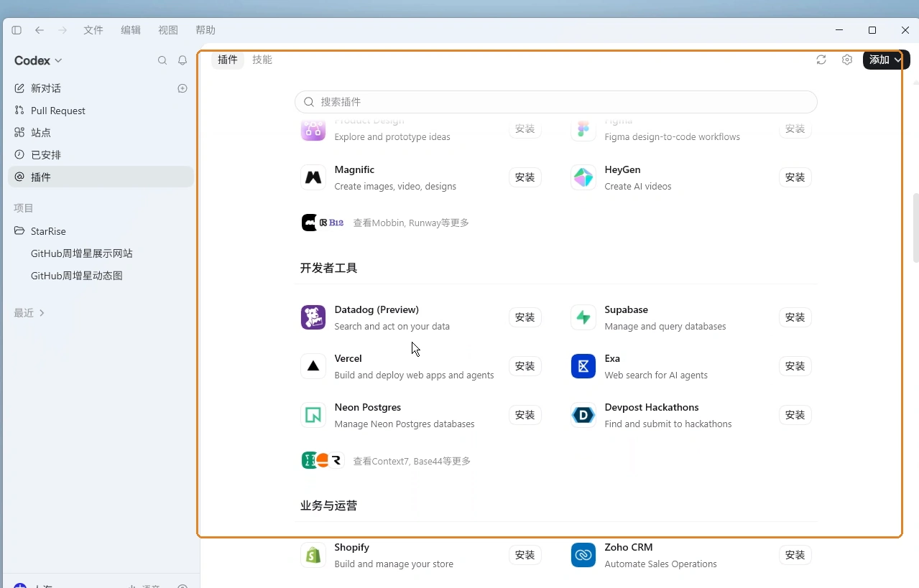919x588 pixels.
Task: Install the Devpost Hackathons plugin
Action: (x=795, y=415)
